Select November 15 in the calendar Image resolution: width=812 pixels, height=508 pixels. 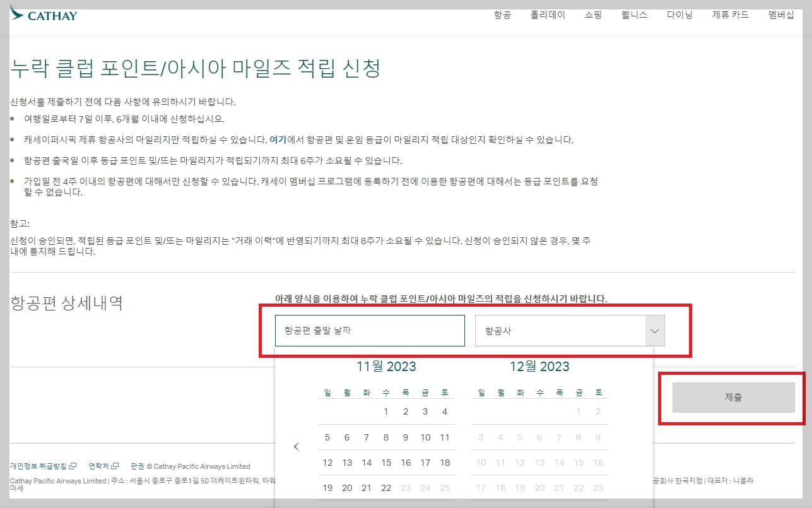[386, 463]
